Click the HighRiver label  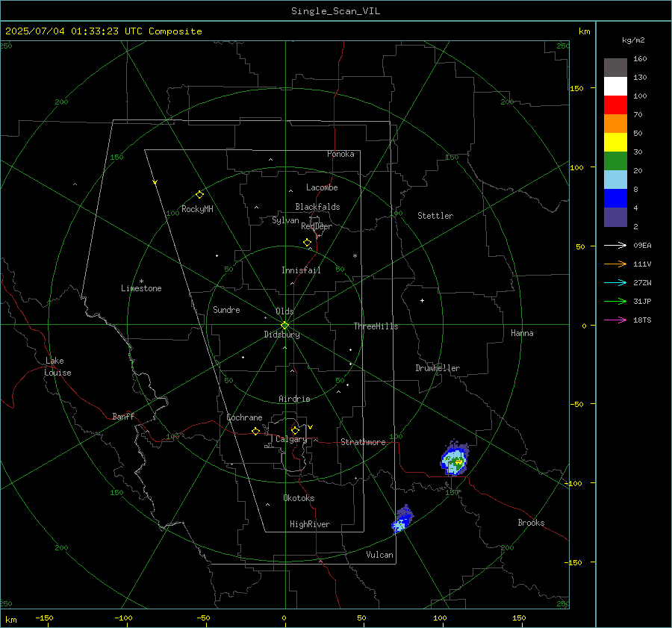tap(310, 524)
